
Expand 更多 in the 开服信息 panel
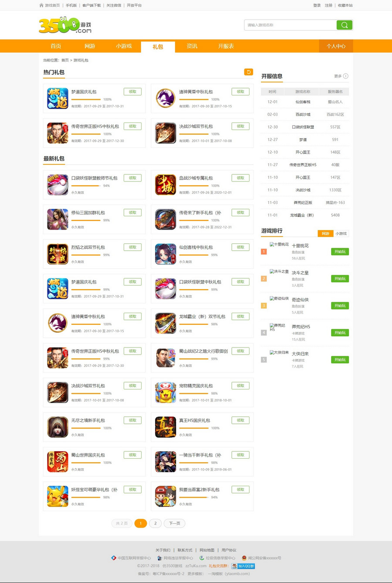[x=341, y=76]
